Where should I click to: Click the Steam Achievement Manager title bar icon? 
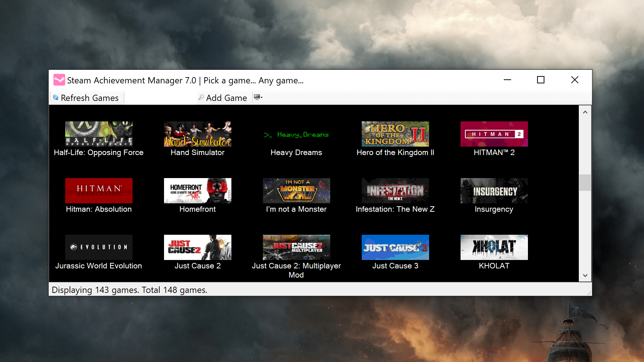(x=59, y=80)
